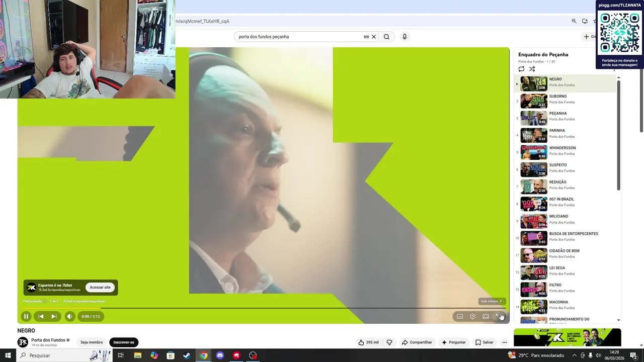Show hidden system tray icons chevron
Screen dimensions: 644x362
575,355
